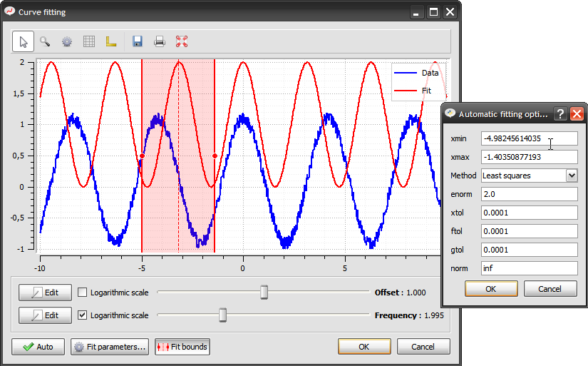Viewport: 588px width, 366px height.
Task: Open plot settings gear icon
Action: [67, 41]
